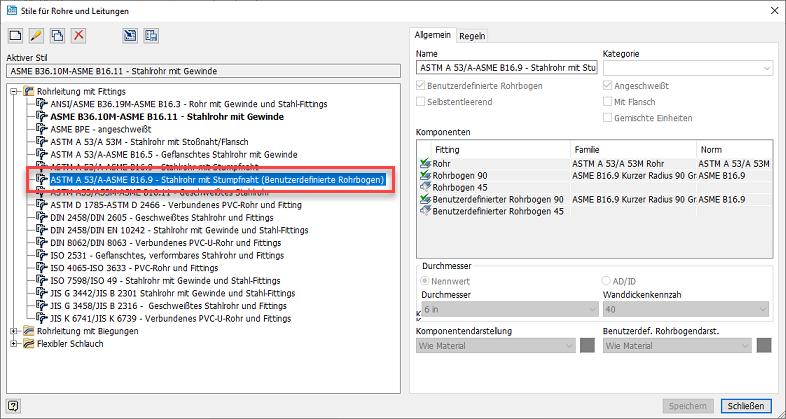Click the Aktiver Stil field
This screenshot has height=419, width=786.
[x=204, y=71]
